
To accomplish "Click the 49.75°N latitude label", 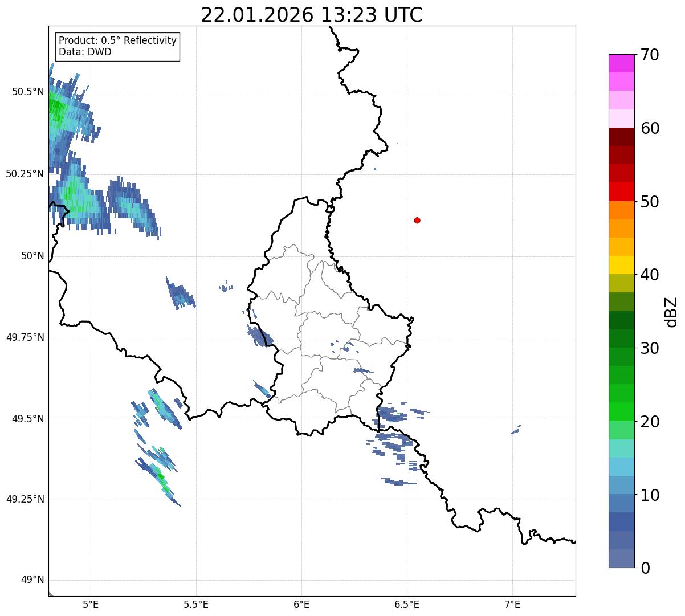I will pos(25,337).
